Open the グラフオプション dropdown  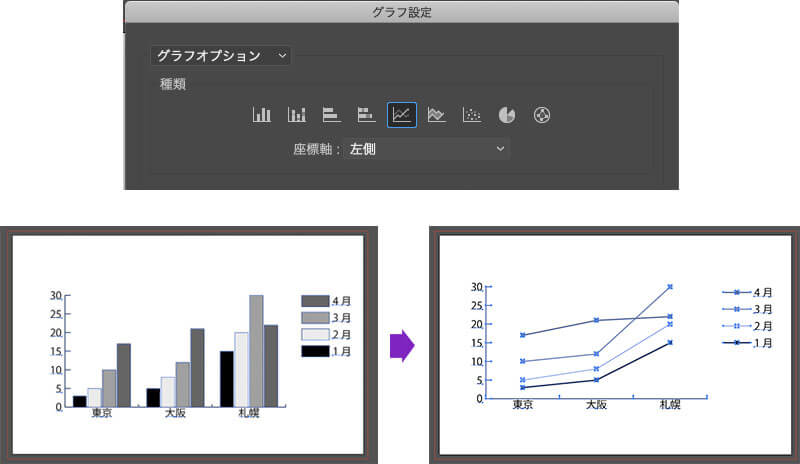click(220, 56)
